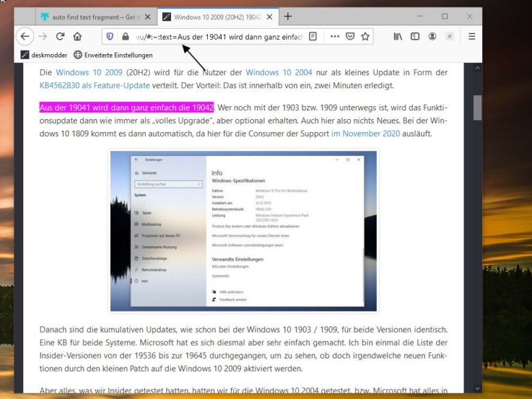Open the Firefox hamburger menu
Viewport: 532px width, 399px height.
[472, 36]
